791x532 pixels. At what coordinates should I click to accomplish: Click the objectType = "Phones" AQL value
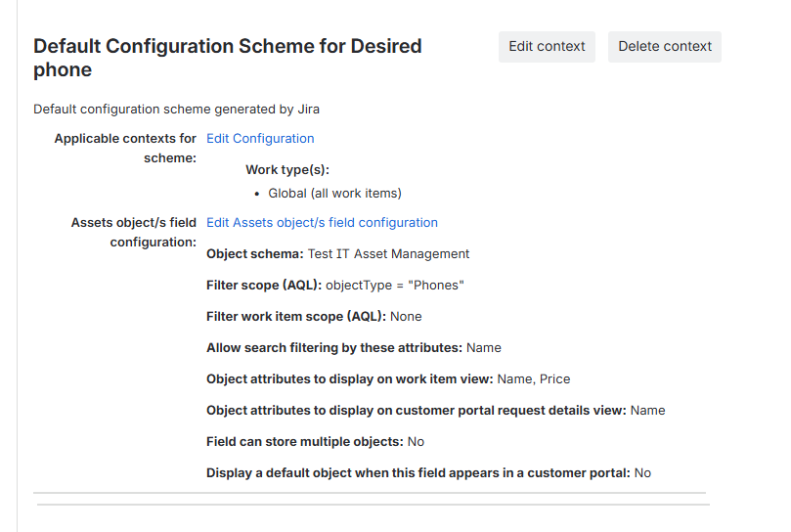tap(395, 286)
